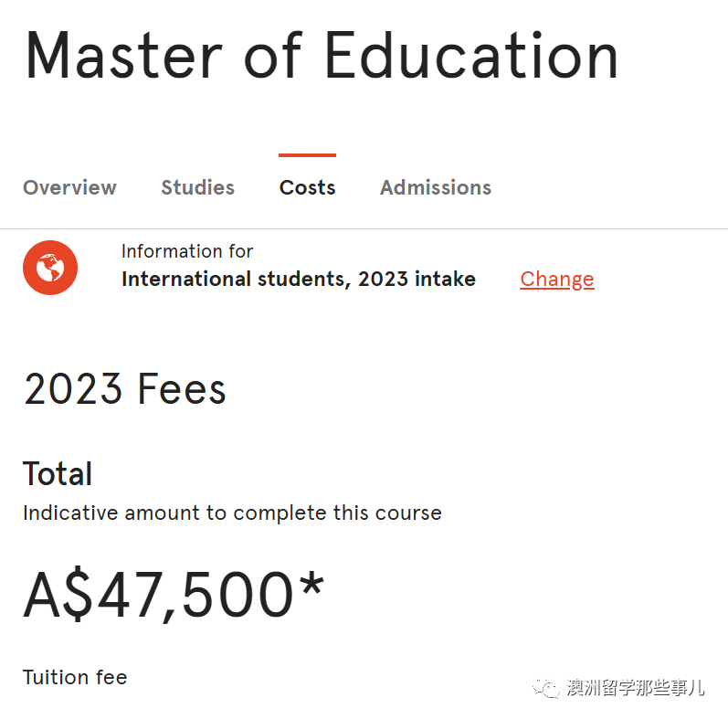Click the red active indicator above Costs
The image size is (728, 719).
(307, 155)
